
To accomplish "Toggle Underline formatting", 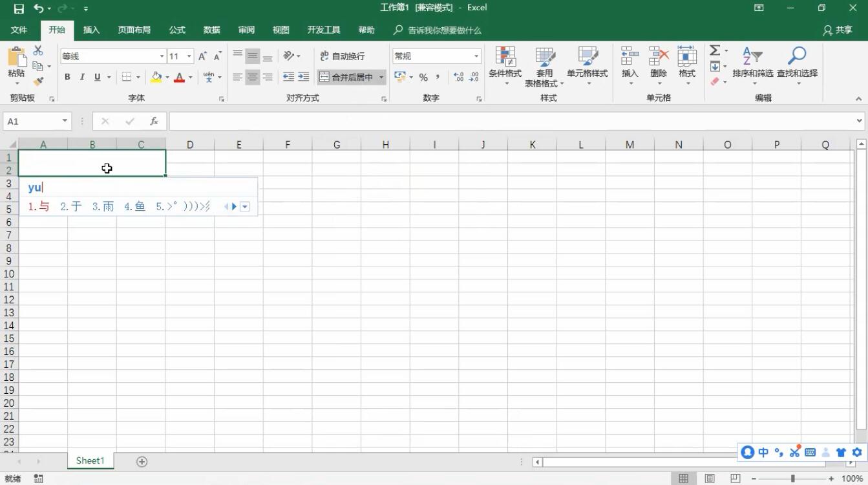I will pyautogui.click(x=98, y=77).
